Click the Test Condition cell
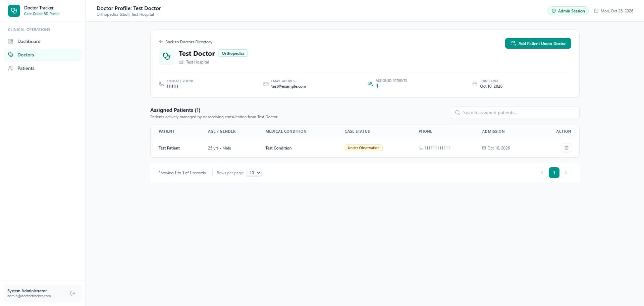Viewport: 644px width, 306px height. (278, 148)
